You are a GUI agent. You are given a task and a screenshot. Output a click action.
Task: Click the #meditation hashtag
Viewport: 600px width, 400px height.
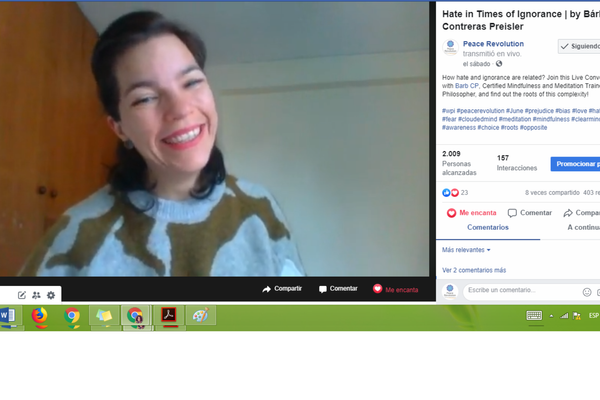click(515, 119)
